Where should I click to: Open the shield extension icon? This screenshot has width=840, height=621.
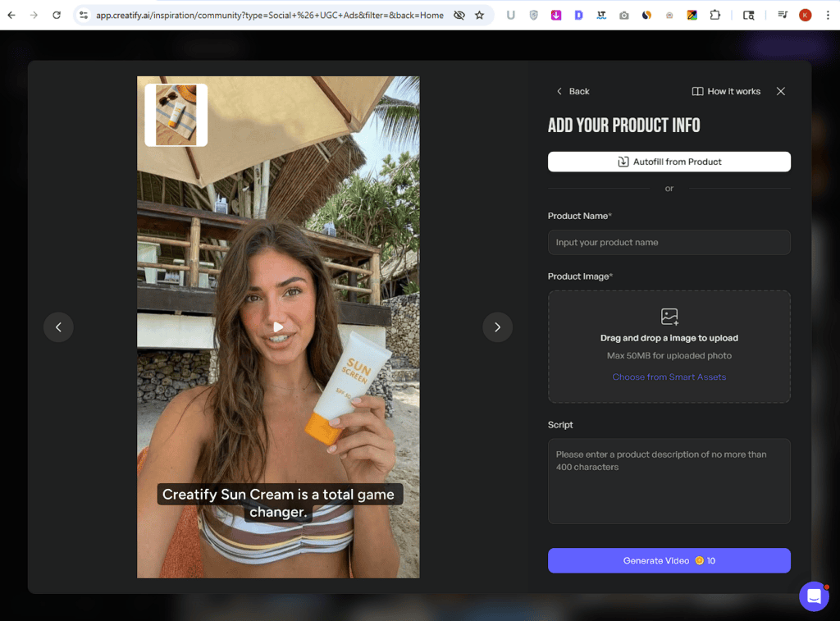[533, 15]
